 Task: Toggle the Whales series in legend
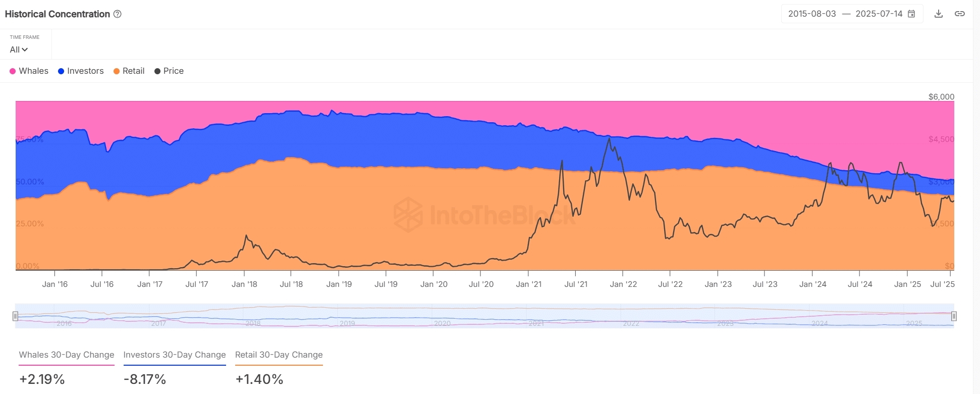(29, 71)
